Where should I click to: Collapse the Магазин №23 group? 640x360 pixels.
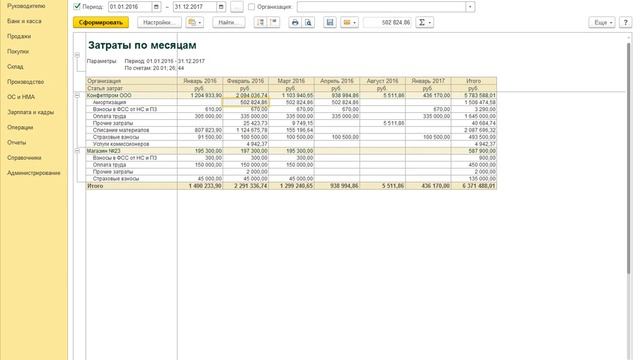(x=77, y=151)
